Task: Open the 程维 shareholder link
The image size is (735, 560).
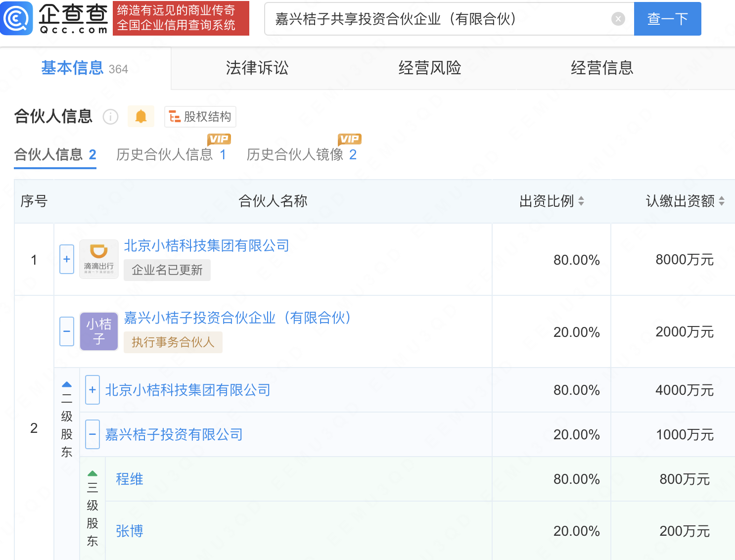Action: [130, 479]
